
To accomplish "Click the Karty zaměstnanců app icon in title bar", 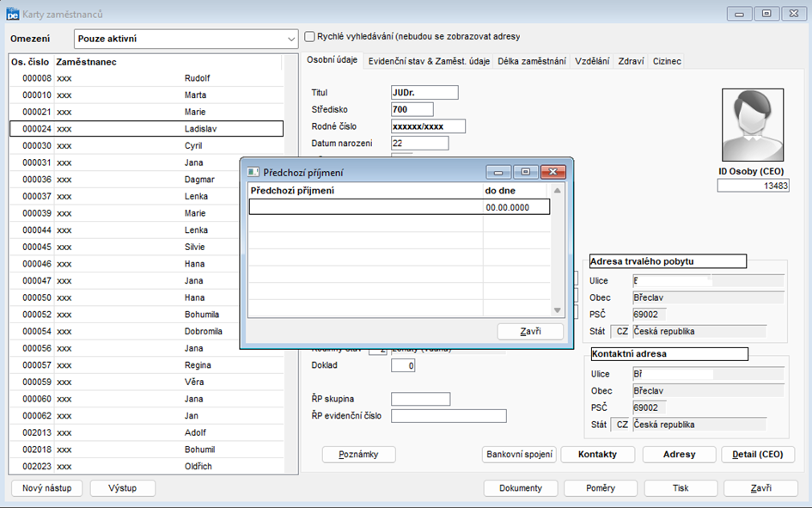I will click(x=12, y=14).
